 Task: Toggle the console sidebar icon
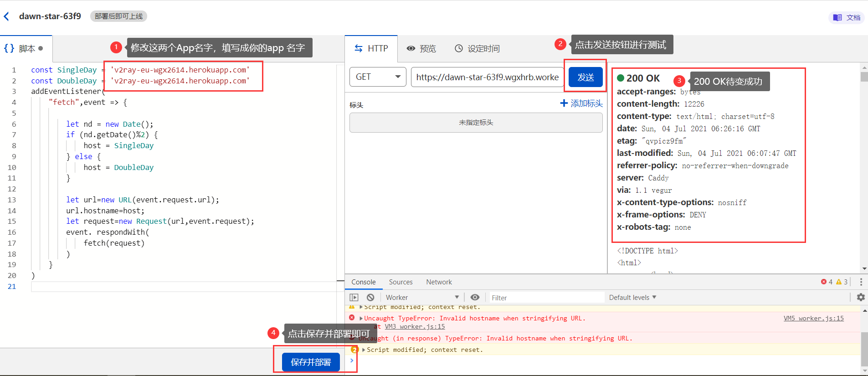click(354, 297)
